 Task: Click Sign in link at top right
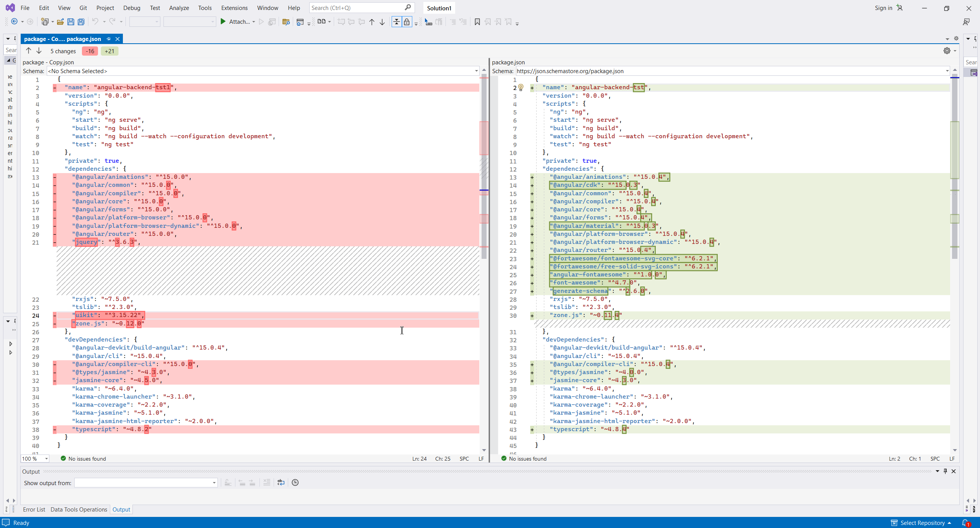pos(883,8)
